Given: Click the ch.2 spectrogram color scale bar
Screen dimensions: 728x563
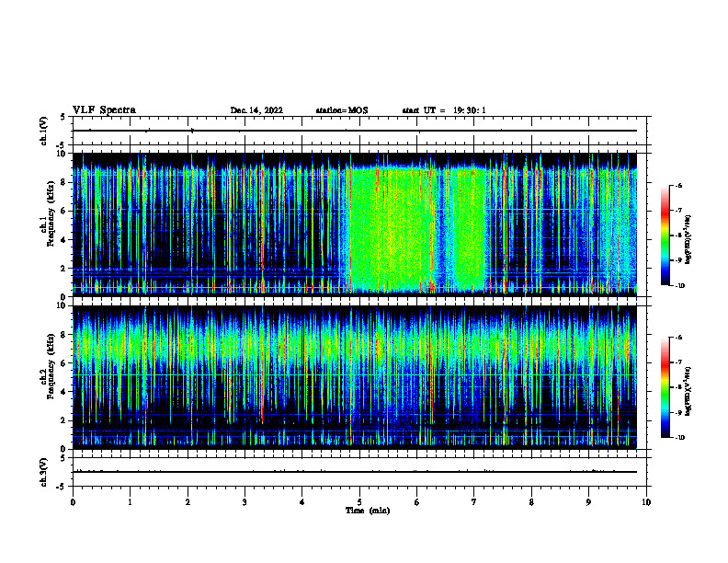Looking at the screenshot, I should coord(665,387).
